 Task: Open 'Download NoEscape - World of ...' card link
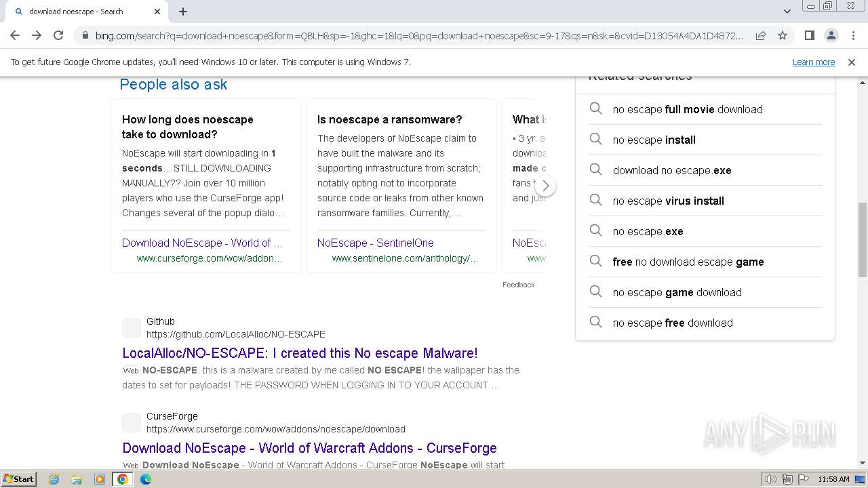coord(203,243)
